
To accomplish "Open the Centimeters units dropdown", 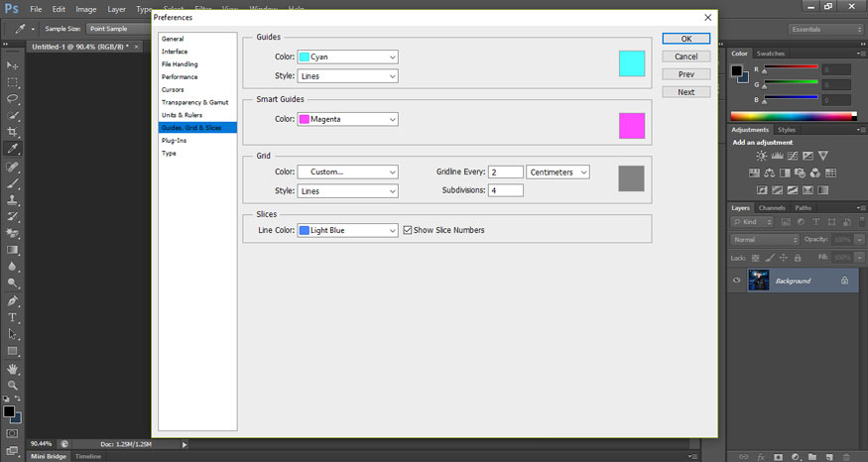I will [x=558, y=173].
